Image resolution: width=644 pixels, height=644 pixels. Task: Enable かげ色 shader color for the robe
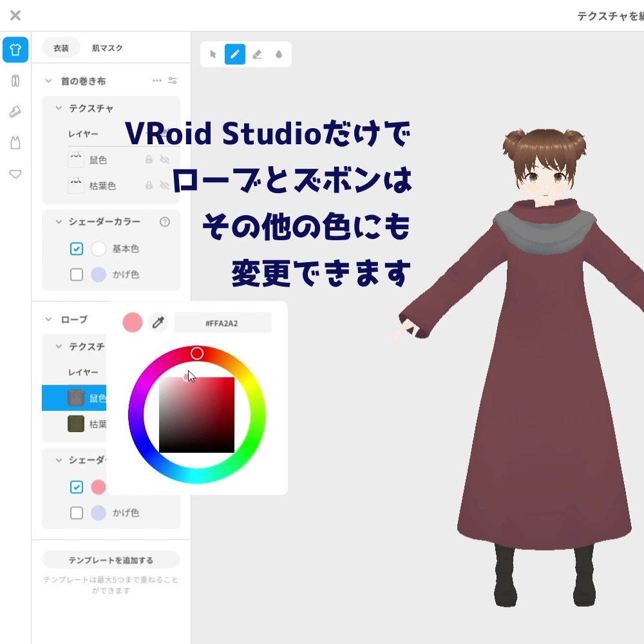pos(77,513)
